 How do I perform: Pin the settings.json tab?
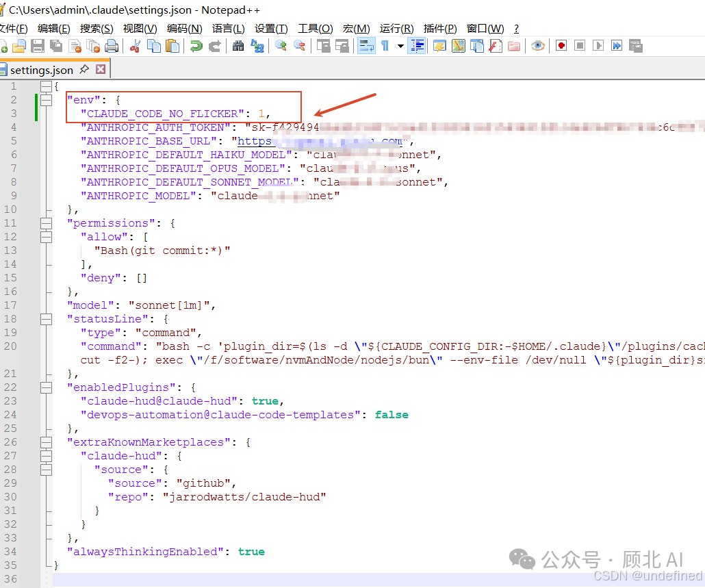click(84, 69)
